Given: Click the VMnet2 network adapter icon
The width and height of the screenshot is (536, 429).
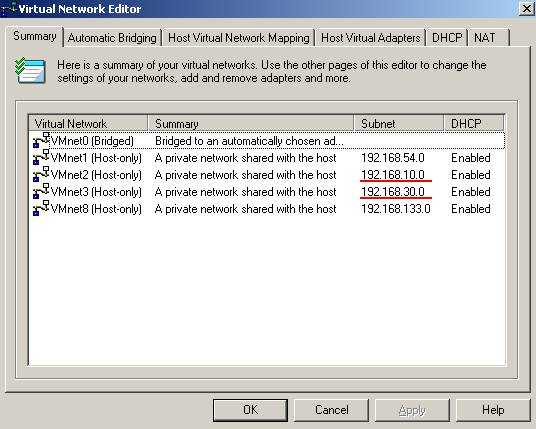Looking at the screenshot, I should pos(41,174).
